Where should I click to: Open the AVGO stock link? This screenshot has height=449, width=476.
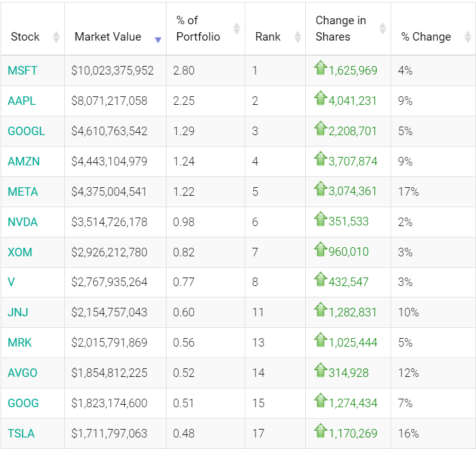click(22, 373)
